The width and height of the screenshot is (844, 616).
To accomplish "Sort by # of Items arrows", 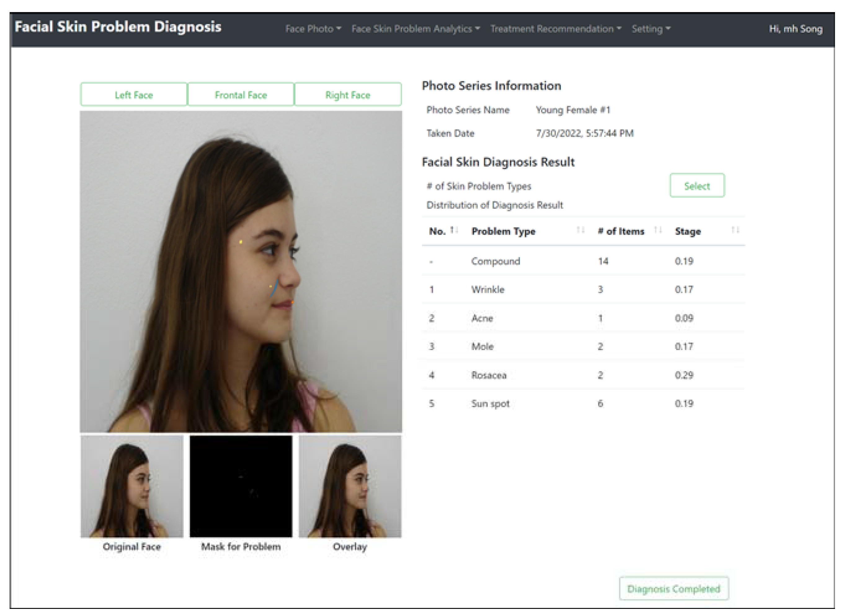I will 658,231.
